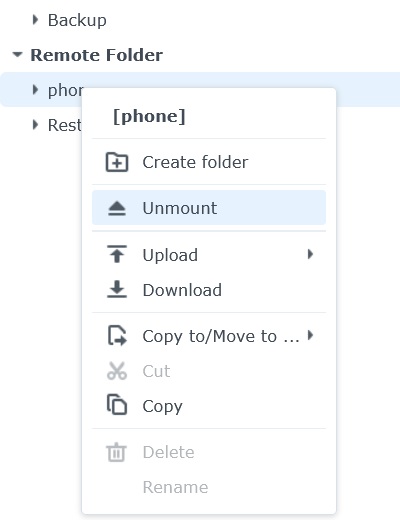Click the Copy pages icon

tap(117, 404)
